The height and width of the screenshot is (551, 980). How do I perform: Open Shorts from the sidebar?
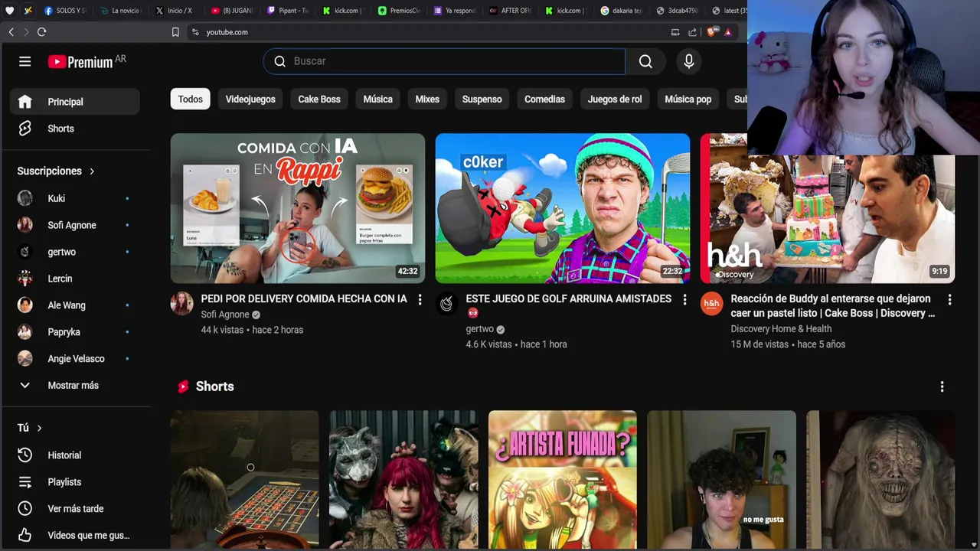[x=74, y=129]
